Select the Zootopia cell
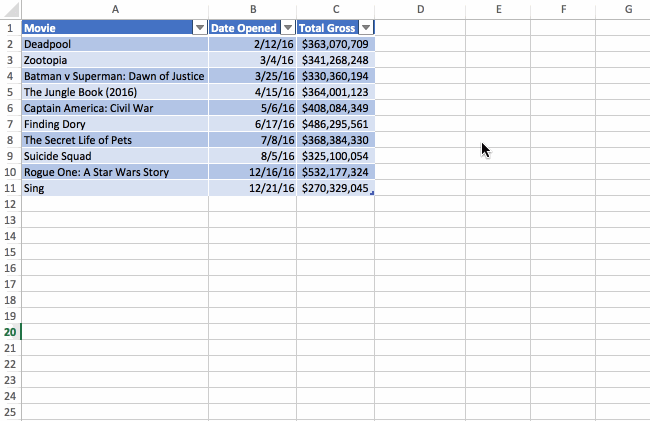650x421 pixels. pos(115,60)
